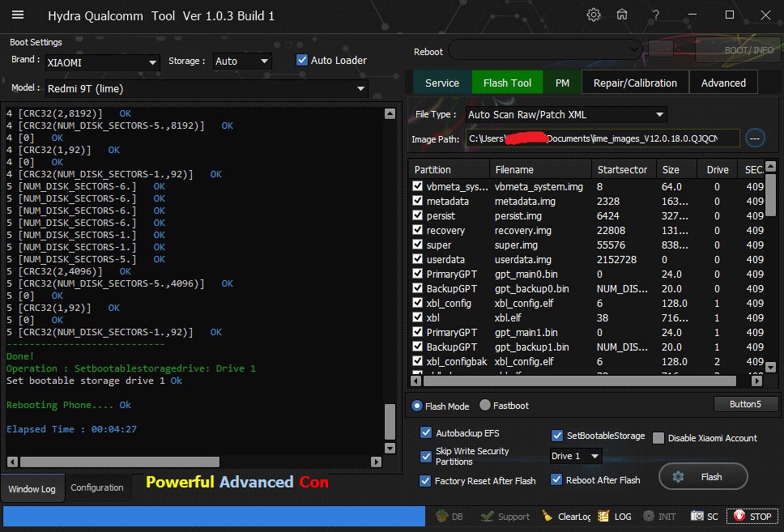The height and width of the screenshot is (532, 784).
Task: Open the Advanced tab
Action: (723, 83)
